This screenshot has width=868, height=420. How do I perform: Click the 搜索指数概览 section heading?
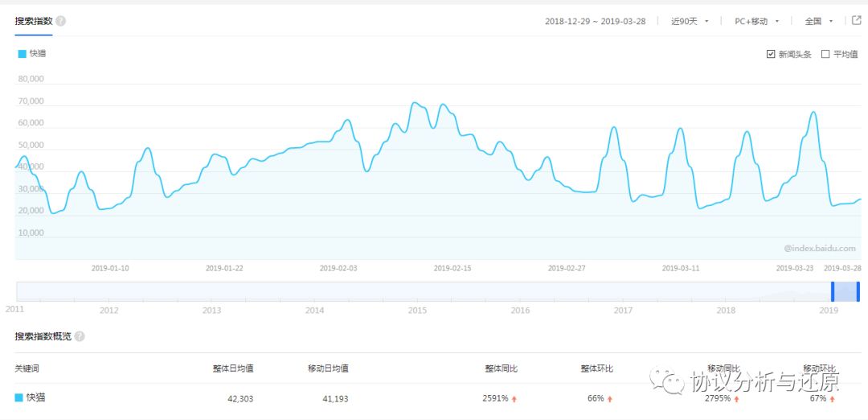click(43, 336)
